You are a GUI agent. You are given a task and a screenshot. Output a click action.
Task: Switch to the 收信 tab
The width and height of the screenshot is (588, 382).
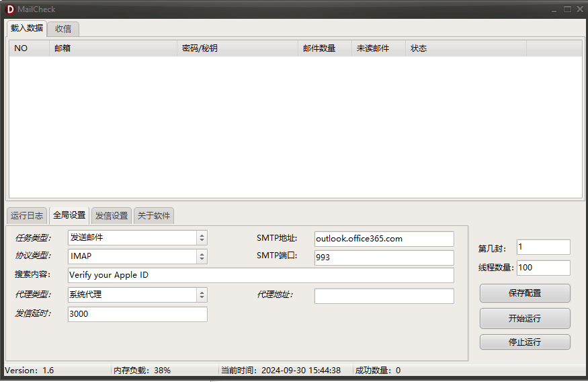[63, 29]
